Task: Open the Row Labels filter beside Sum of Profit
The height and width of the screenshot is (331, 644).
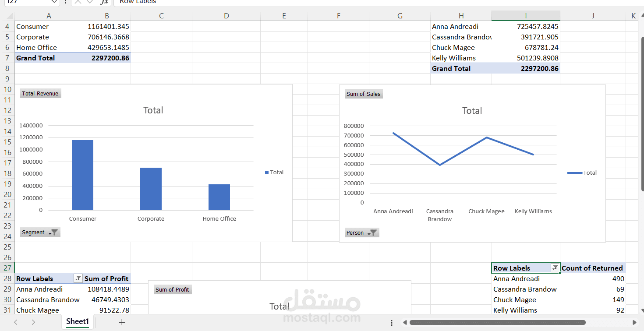Action: [78, 278]
